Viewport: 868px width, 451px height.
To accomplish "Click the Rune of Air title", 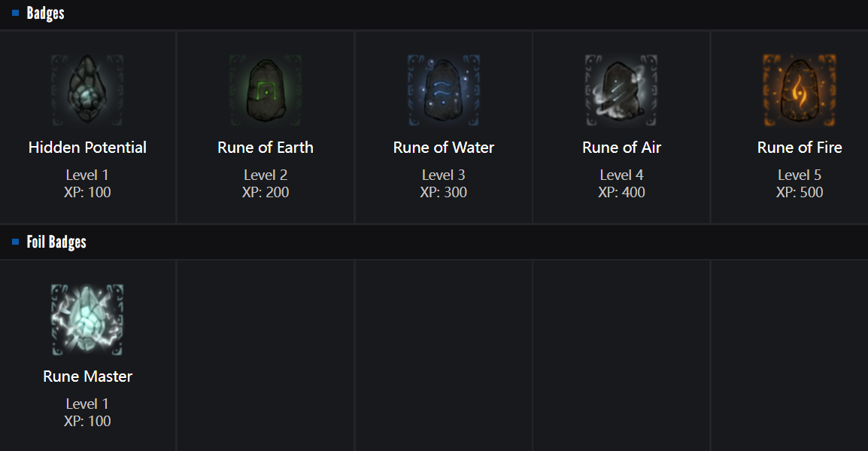I will (x=621, y=148).
